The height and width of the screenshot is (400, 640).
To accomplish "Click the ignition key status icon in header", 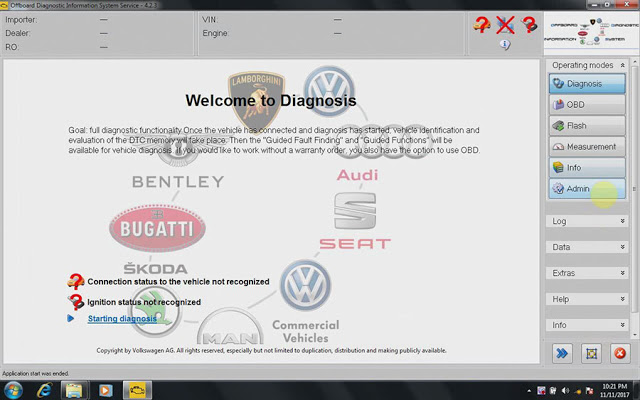I will click(529, 24).
